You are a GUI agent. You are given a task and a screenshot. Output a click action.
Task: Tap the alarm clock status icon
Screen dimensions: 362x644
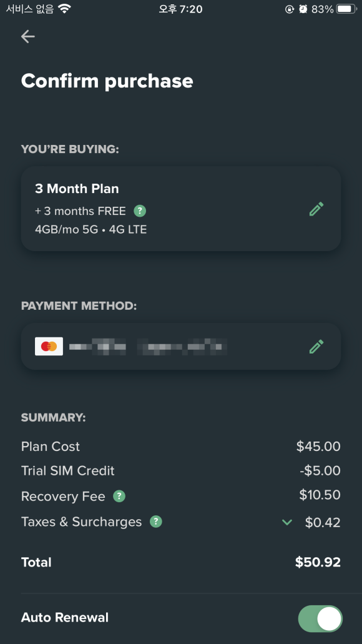pyautogui.click(x=303, y=9)
